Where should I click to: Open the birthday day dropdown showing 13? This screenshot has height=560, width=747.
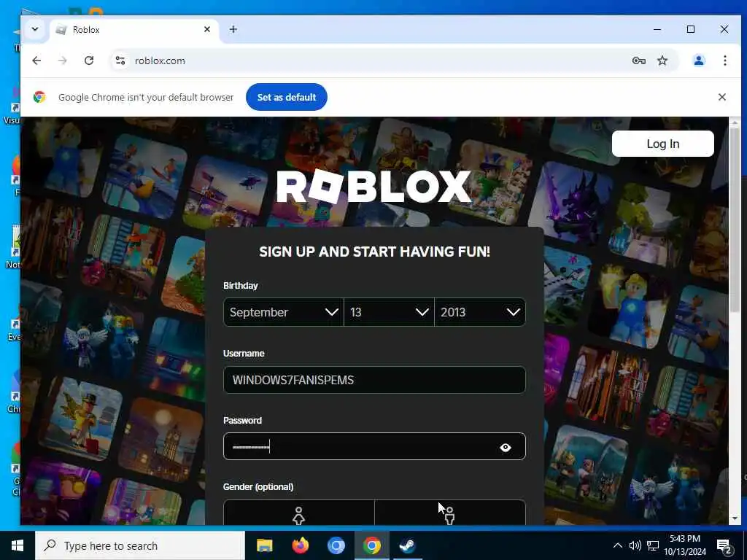(389, 312)
